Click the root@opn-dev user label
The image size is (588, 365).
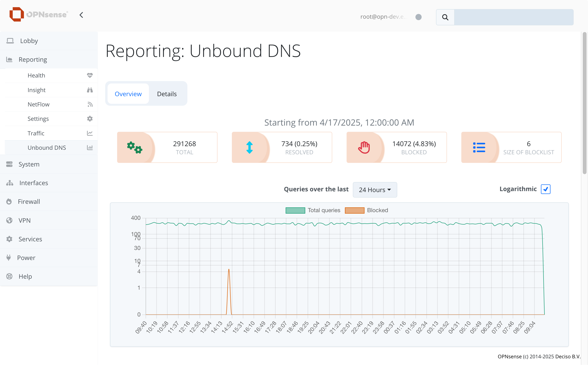click(x=383, y=17)
